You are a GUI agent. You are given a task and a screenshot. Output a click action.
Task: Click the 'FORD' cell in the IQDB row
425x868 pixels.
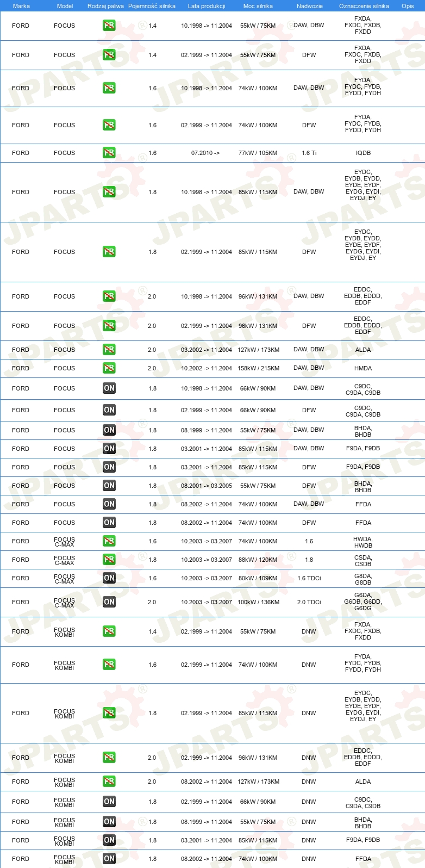(21, 153)
